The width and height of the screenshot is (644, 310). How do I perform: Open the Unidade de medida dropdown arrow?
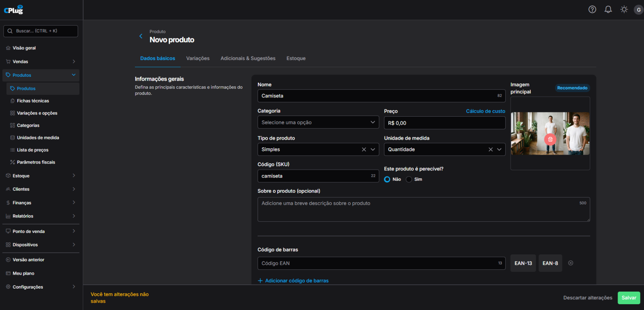(x=499, y=149)
